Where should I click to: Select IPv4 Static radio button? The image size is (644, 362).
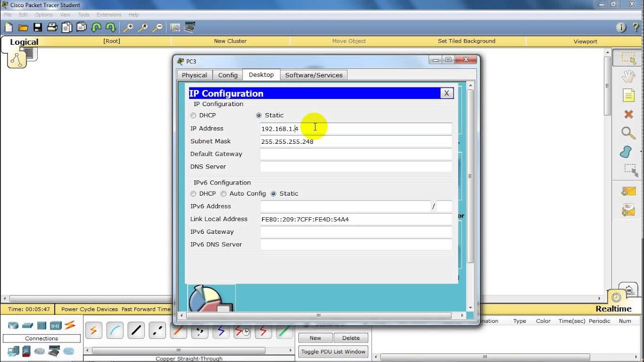point(259,116)
